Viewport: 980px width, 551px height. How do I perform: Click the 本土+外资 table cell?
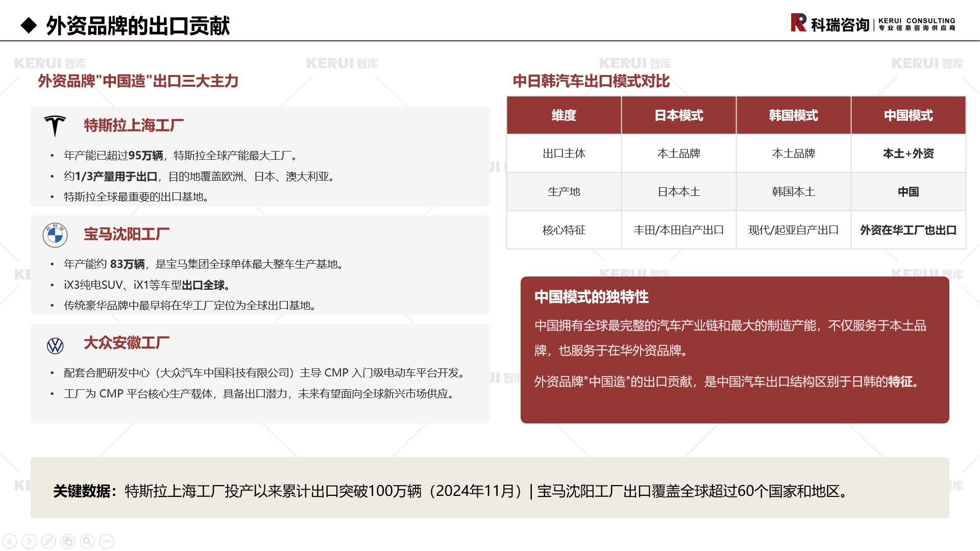tap(909, 154)
